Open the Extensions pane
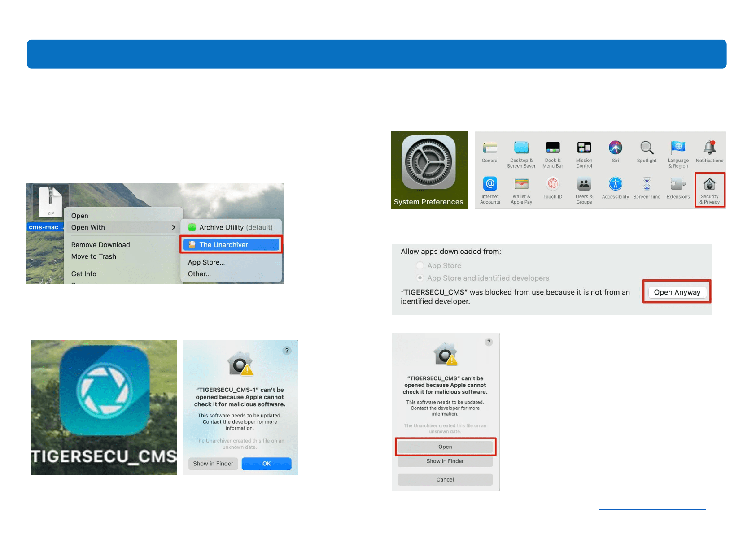This screenshot has height=534, width=756. pyautogui.click(x=678, y=188)
